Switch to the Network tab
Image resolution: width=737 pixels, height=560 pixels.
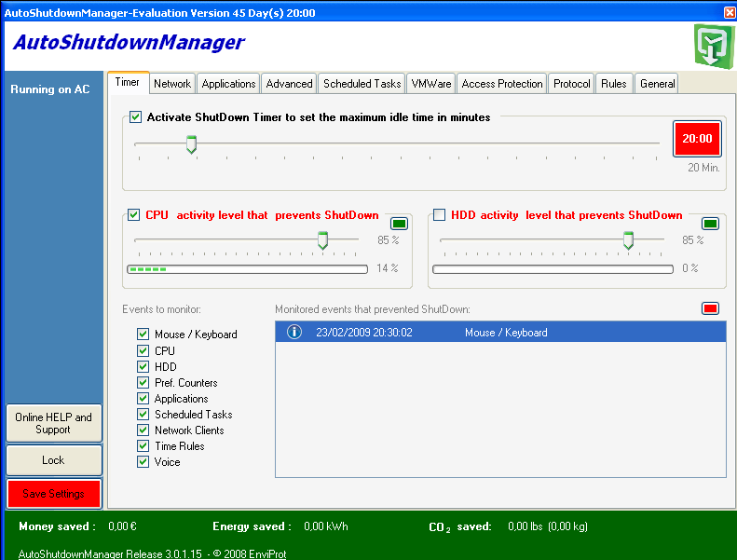click(172, 84)
